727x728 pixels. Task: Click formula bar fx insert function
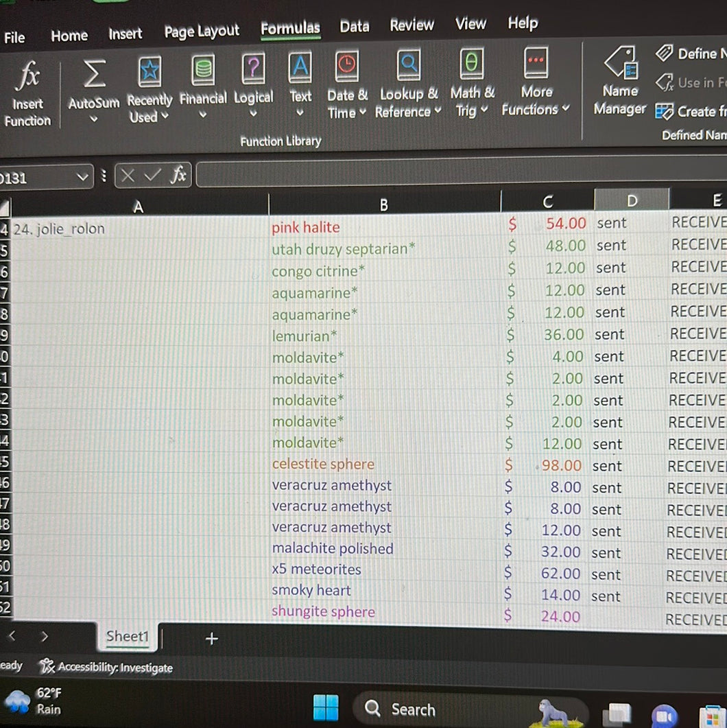coord(178,174)
